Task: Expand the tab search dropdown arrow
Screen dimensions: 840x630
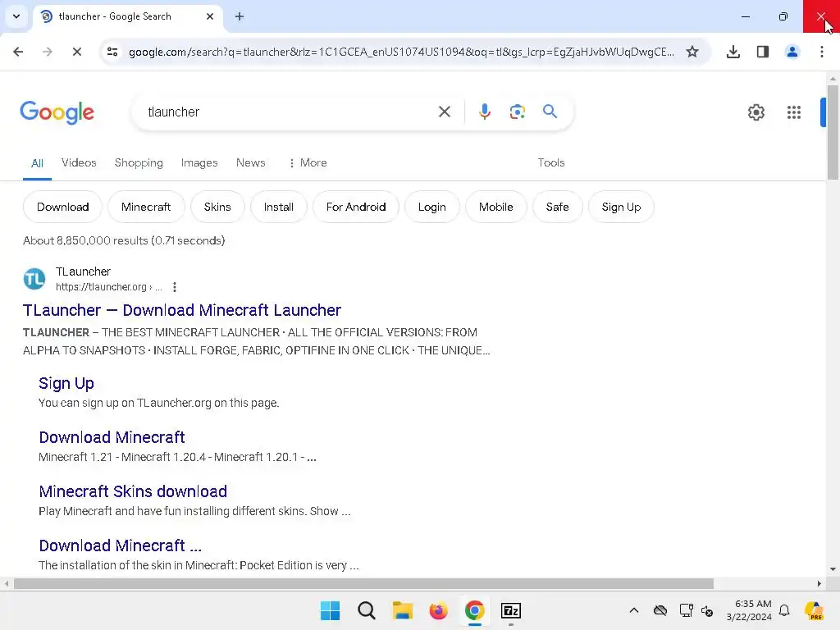Action: point(16,16)
